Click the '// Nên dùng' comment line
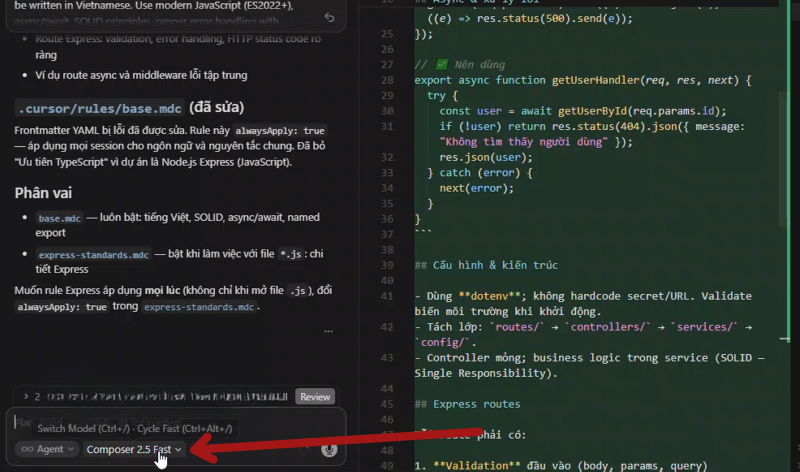Screen dimensions: 800x472 (460, 65)
